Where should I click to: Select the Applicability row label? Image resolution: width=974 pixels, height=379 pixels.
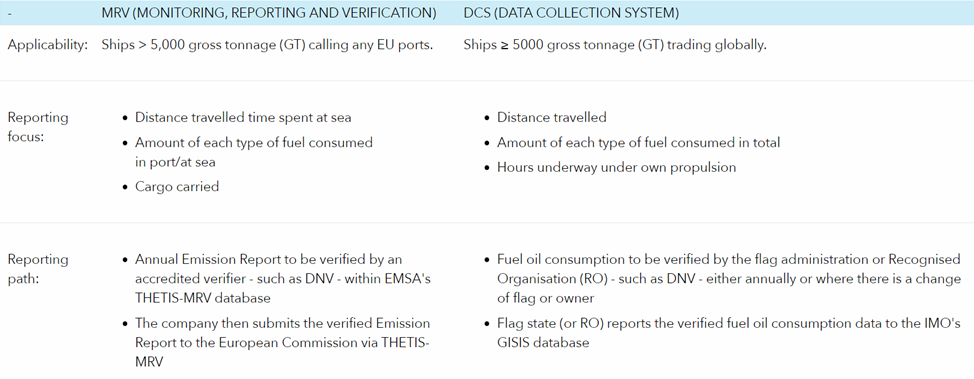click(48, 45)
